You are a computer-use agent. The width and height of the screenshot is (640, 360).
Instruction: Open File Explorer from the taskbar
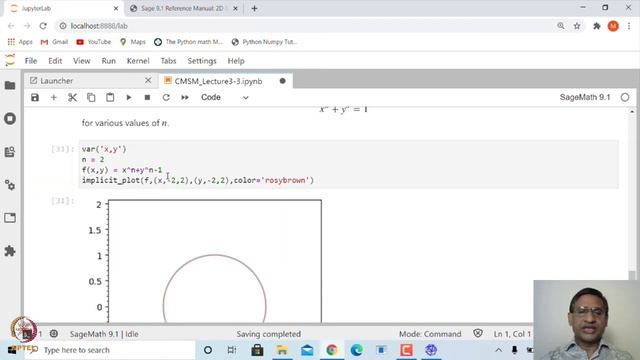tap(282, 350)
